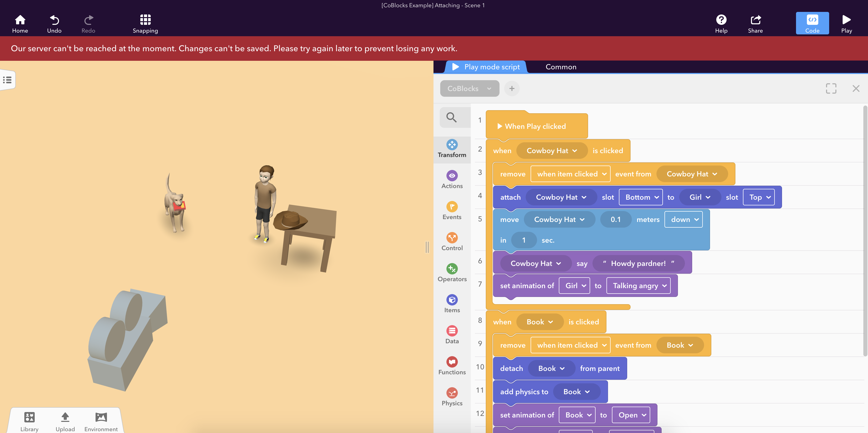Toggle Snapping grid option
Image resolution: width=868 pixels, height=433 pixels.
point(145,24)
